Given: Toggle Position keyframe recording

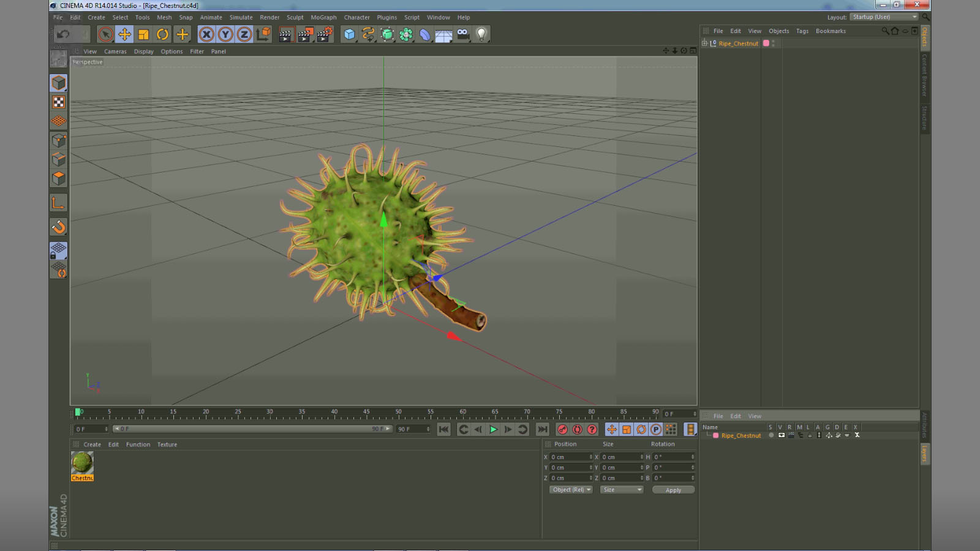Looking at the screenshot, I should pyautogui.click(x=611, y=429).
